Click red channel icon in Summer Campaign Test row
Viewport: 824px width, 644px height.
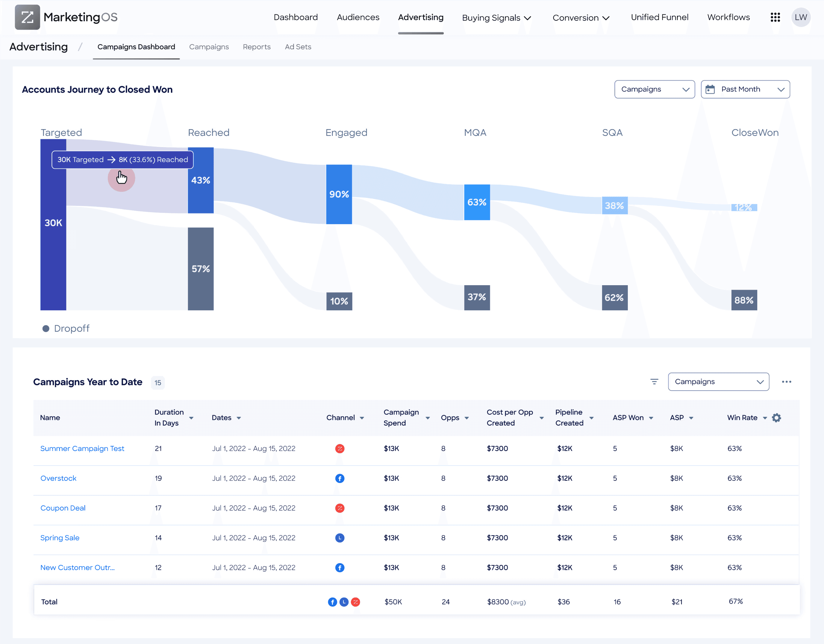[x=340, y=448]
